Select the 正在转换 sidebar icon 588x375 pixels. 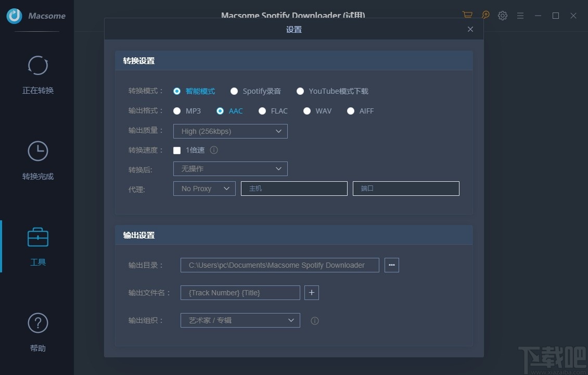[37, 66]
